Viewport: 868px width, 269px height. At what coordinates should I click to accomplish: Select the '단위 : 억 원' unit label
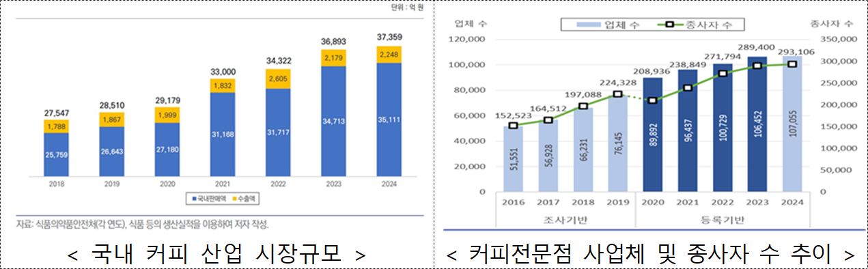pyautogui.click(x=407, y=7)
